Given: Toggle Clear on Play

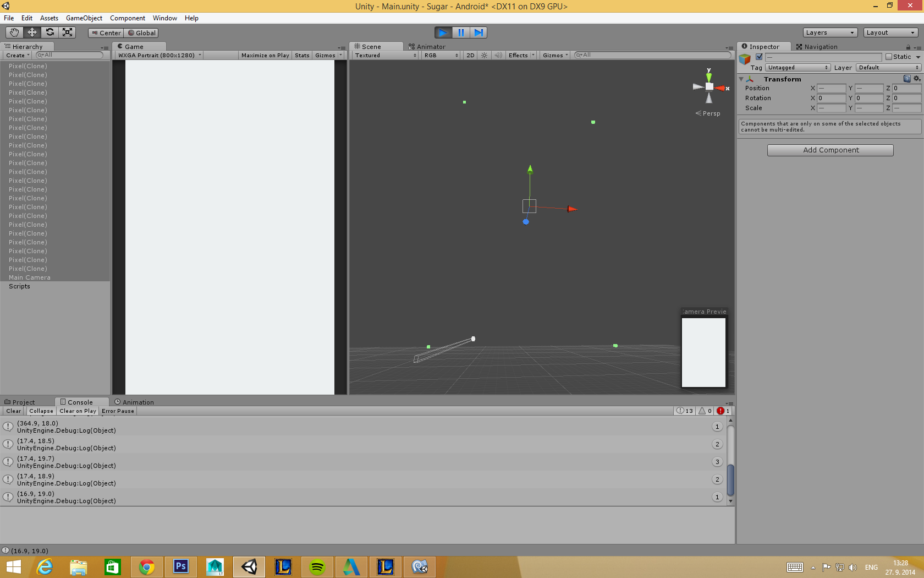Looking at the screenshot, I should click(x=78, y=411).
